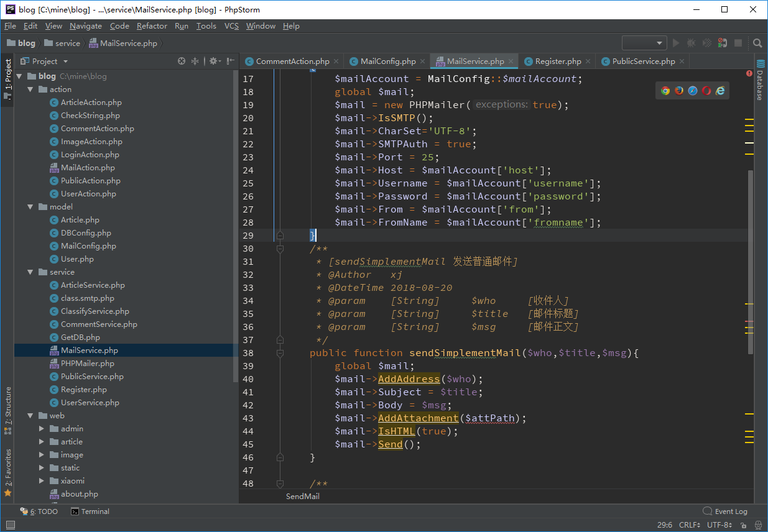The width and height of the screenshot is (768, 532).
Task: Open the Structure tool window
Action: [x=8, y=410]
